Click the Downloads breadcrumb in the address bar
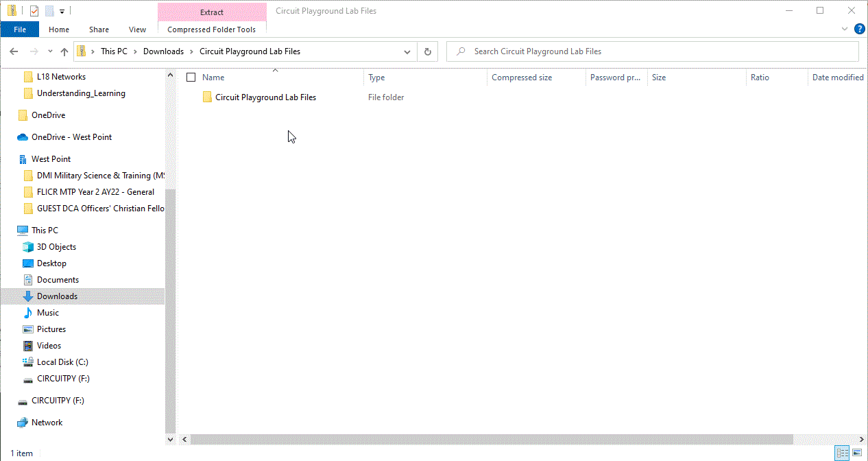This screenshot has height=461, width=868. coord(163,51)
